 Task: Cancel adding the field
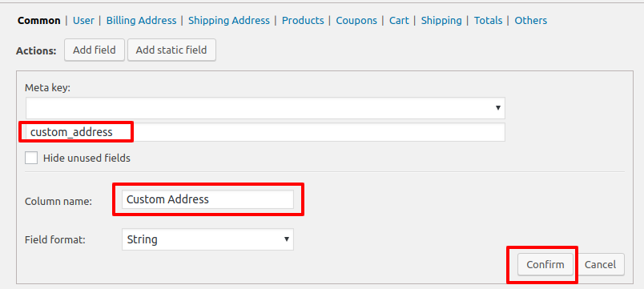click(x=600, y=265)
